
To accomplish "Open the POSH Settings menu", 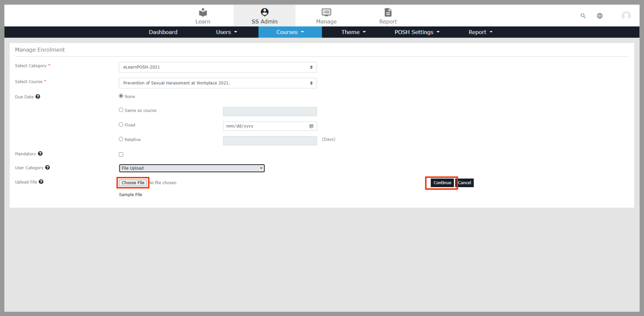I will coord(416,32).
